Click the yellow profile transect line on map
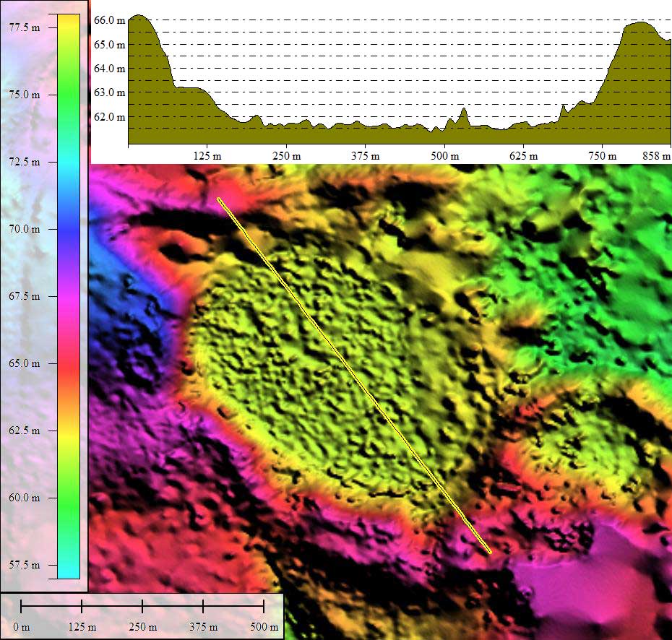Image resolution: width=672 pixels, height=640 pixels. pos(354,376)
